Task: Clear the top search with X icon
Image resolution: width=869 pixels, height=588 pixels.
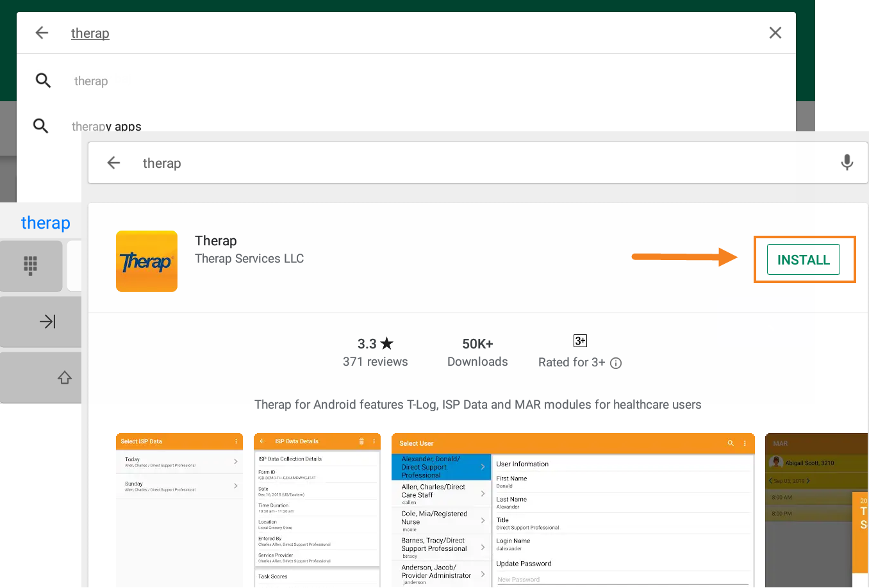Action: tap(775, 33)
